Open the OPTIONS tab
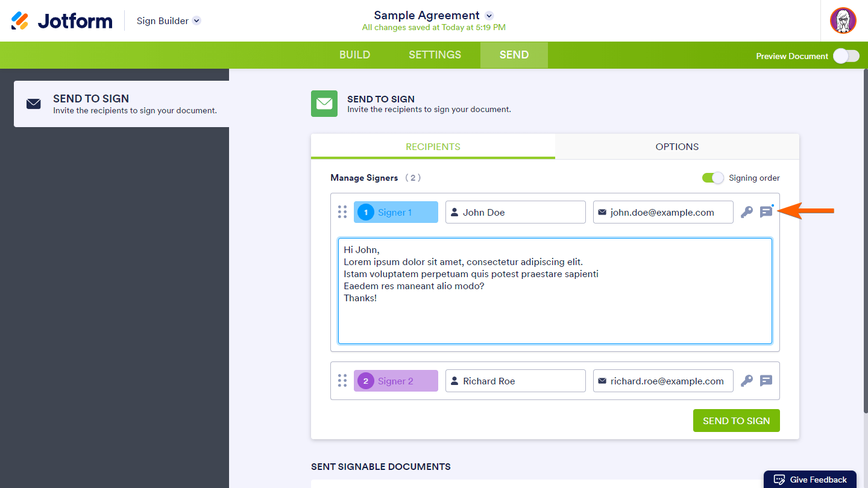Image resolution: width=868 pixels, height=488 pixels. [677, 146]
